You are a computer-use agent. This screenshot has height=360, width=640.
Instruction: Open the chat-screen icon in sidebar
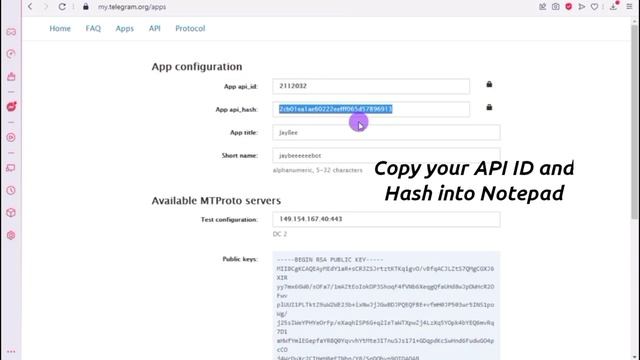click(11, 168)
